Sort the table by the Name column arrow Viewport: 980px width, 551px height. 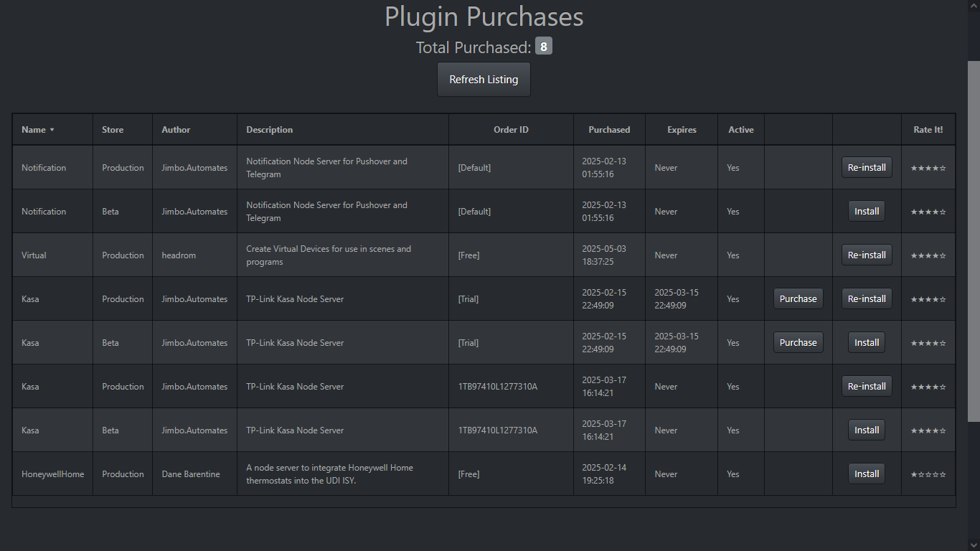click(52, 130)
